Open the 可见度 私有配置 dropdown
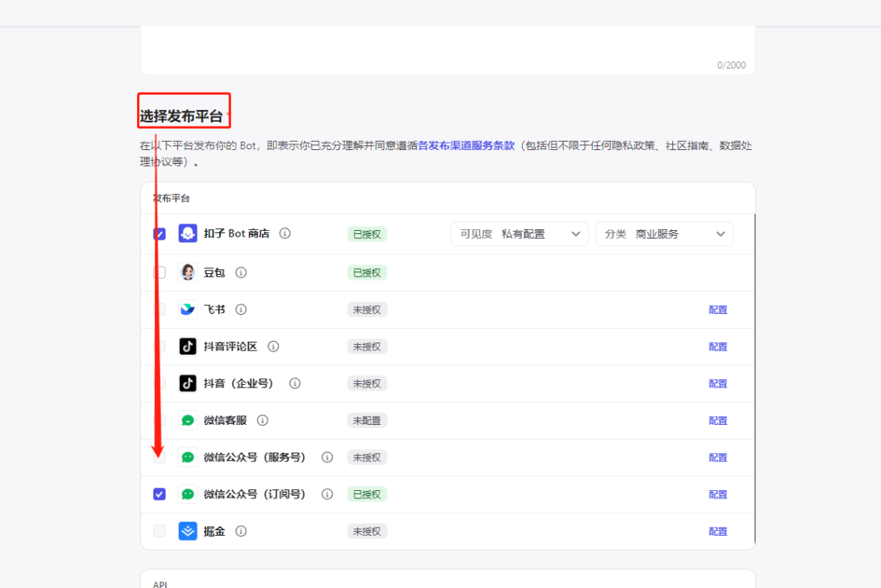The width and height of the screenshot is (881, 588). [519, 234]
